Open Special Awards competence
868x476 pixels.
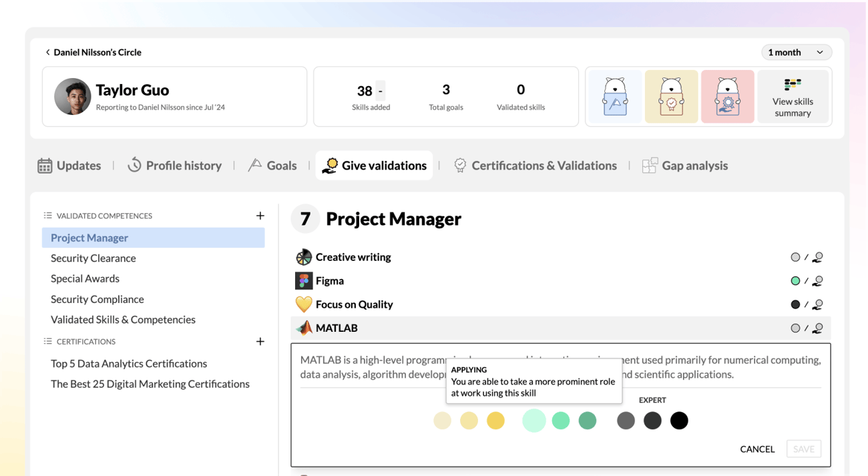(85, 278)
